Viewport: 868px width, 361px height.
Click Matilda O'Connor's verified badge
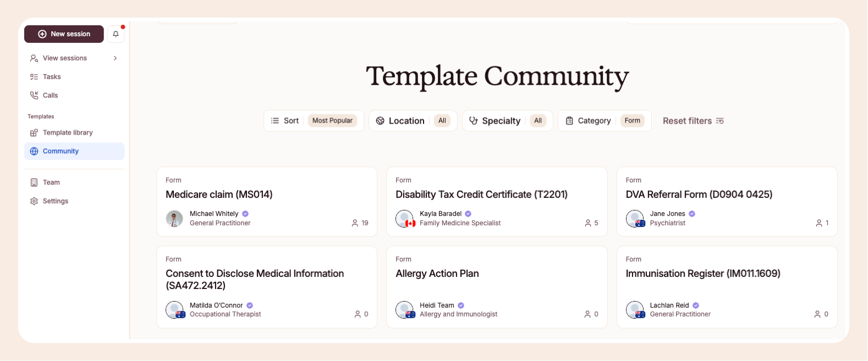tap(250, 306)
